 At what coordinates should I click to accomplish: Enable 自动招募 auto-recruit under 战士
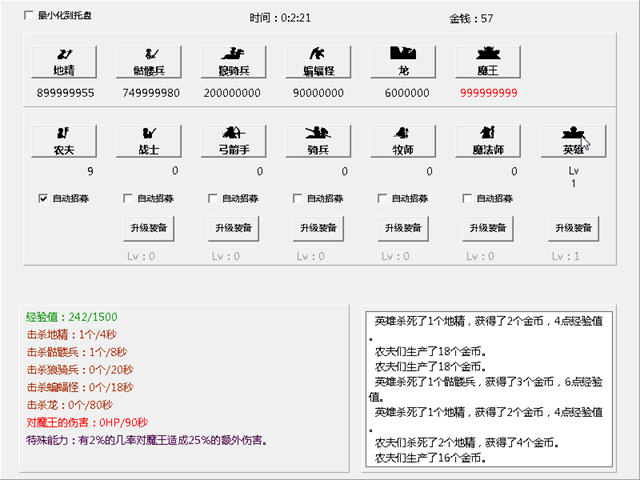(x=128, y=198)
